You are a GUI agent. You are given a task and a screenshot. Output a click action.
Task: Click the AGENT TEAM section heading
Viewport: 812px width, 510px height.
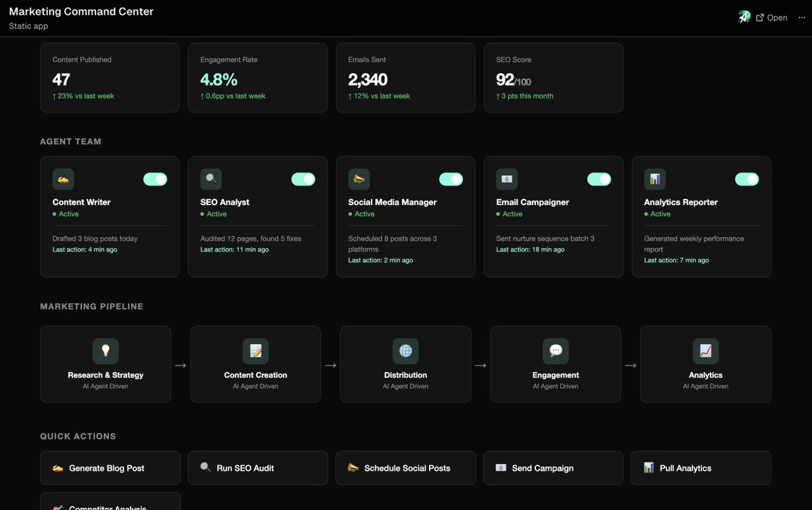pos(70,142)
